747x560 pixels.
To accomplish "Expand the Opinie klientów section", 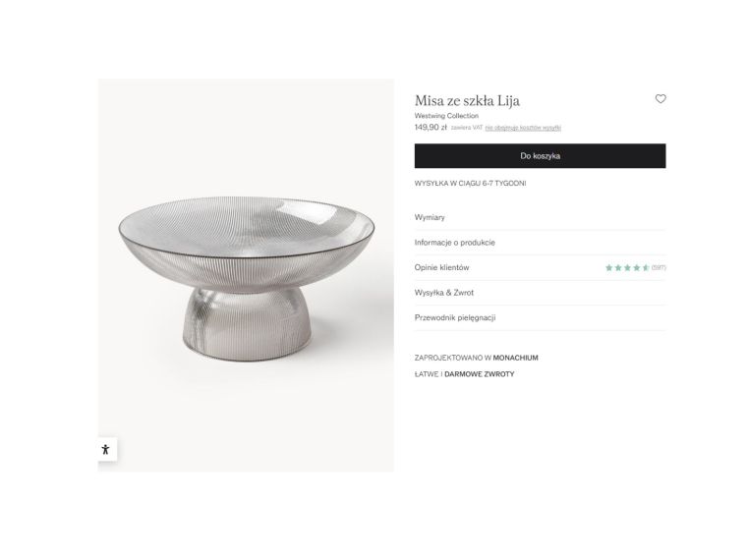I will [x=442, y=267].
